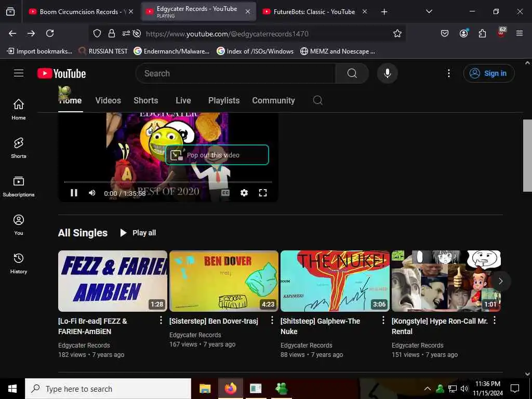532x399 pixels.
Task: Open Windows Start menu
Action: 12,389
